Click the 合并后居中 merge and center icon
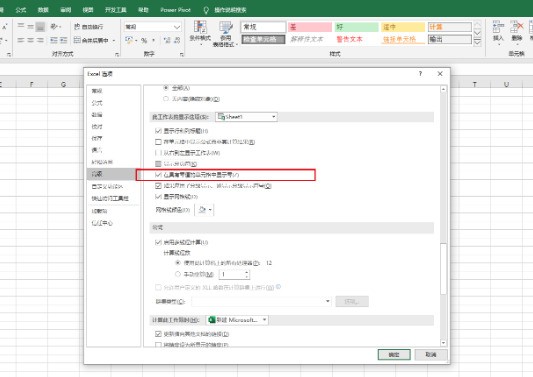 click(x=91, y=40)
